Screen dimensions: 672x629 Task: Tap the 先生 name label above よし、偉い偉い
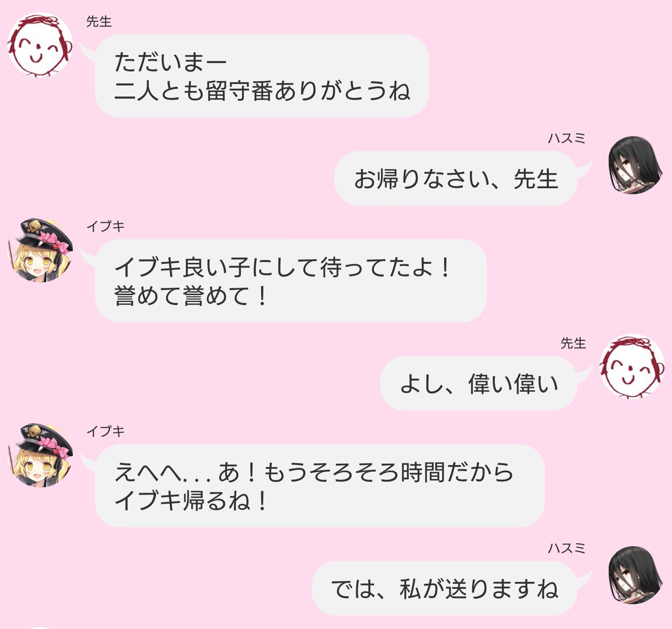tap(573, 343)
